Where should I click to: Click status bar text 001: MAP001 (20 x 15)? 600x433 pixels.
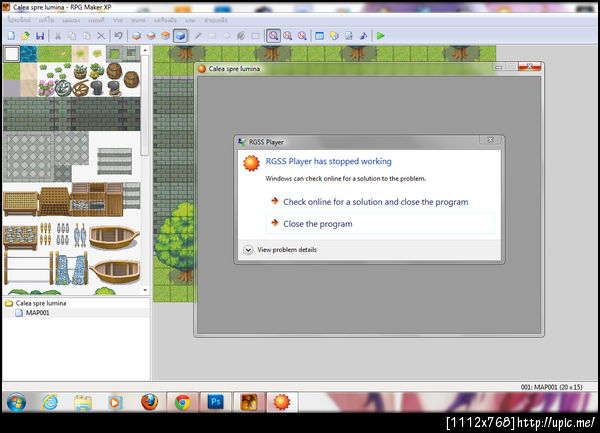[x=551, y=387]
